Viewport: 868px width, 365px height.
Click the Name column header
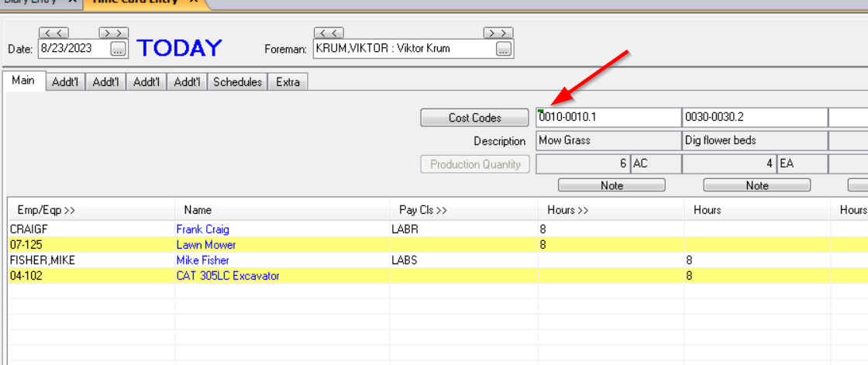[x=282, y=210]
